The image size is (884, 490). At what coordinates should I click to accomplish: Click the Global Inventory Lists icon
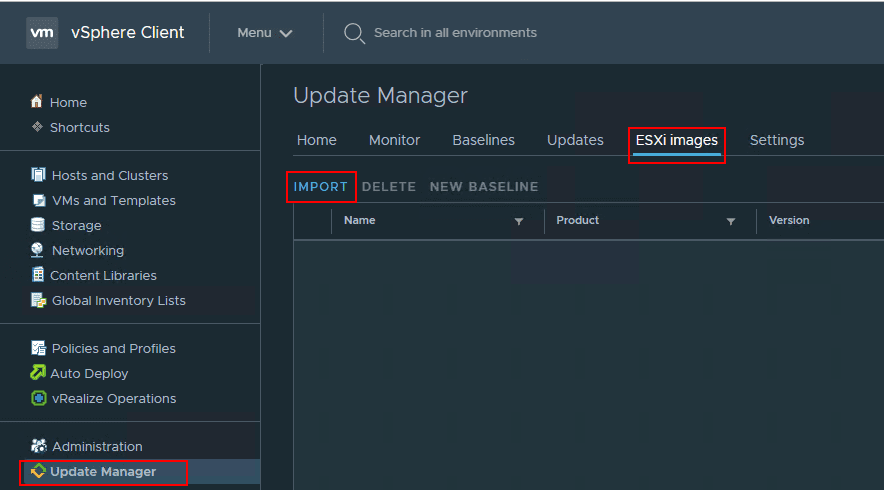click(38, 300)
